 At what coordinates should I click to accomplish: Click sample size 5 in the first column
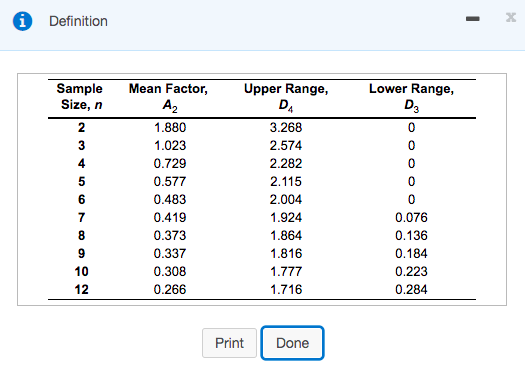click(x=81, y=182)
